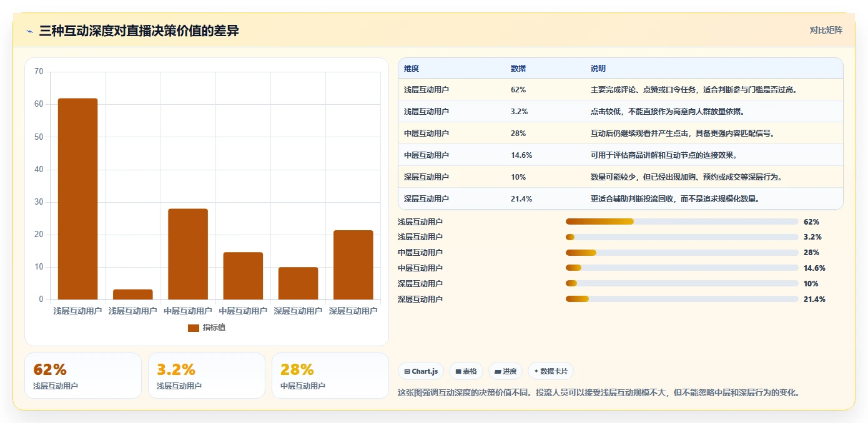Click the title 三种互动深度对直播决策价值的差异
Screen dimensions: 868x423
(x=139, y=31)
